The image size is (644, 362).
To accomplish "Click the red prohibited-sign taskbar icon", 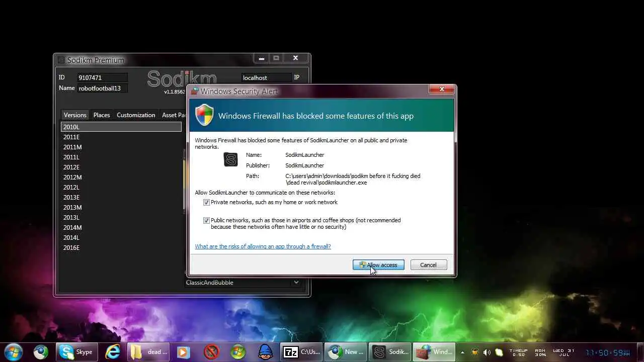I will tap(211, 351).
